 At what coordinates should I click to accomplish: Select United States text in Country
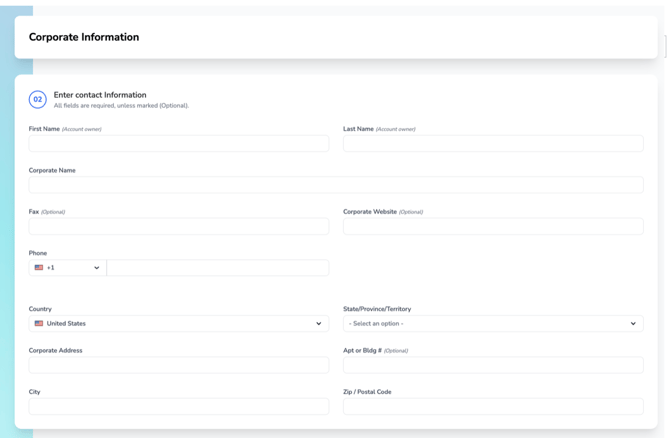[66, 323]
